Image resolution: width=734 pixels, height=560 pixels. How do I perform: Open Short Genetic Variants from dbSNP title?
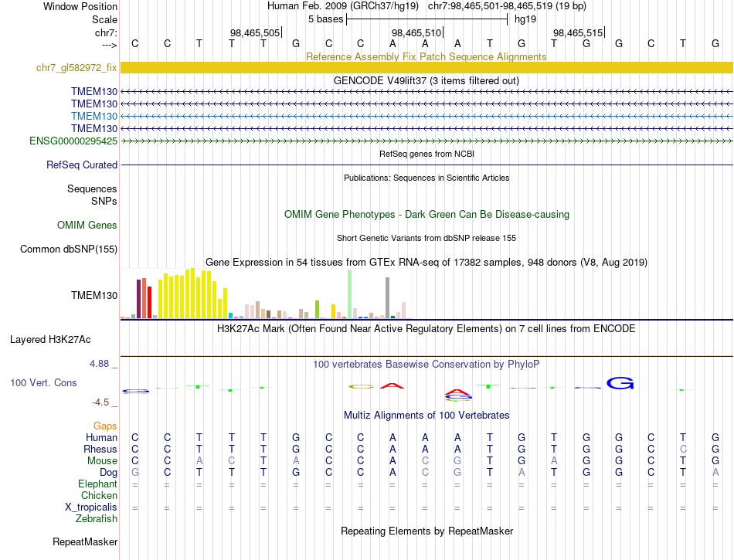[426, 238]
